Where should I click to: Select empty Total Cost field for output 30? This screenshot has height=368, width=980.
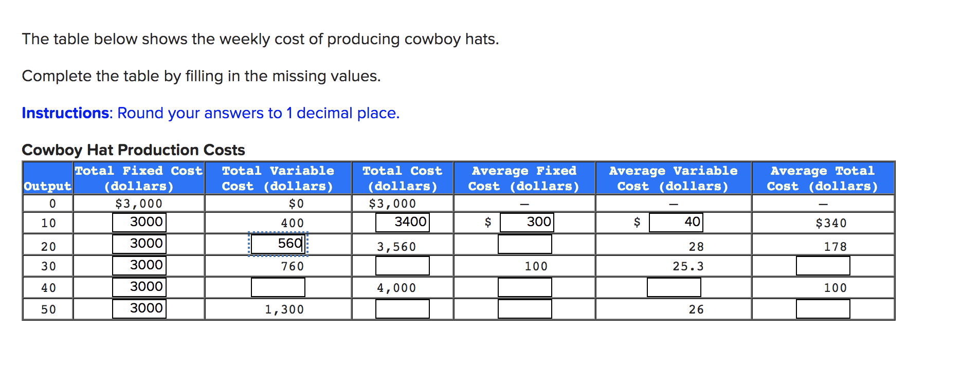403,266
